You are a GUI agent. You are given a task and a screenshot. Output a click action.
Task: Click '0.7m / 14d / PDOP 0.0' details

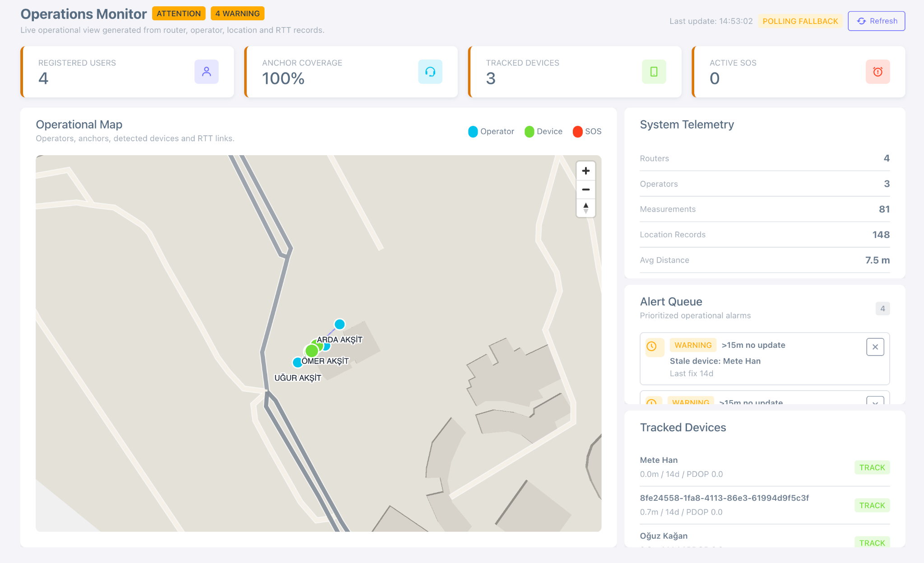[x=681, y=512]
